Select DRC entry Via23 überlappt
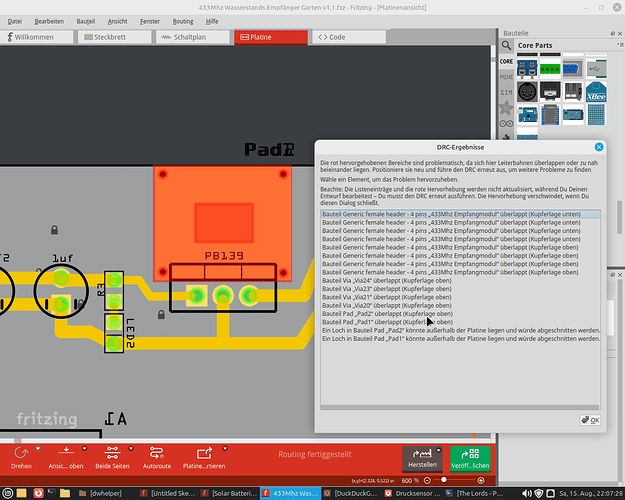Image resolution: width=625 pixels, height=500 pixels. pyautogui.click(x=460, y=289)
